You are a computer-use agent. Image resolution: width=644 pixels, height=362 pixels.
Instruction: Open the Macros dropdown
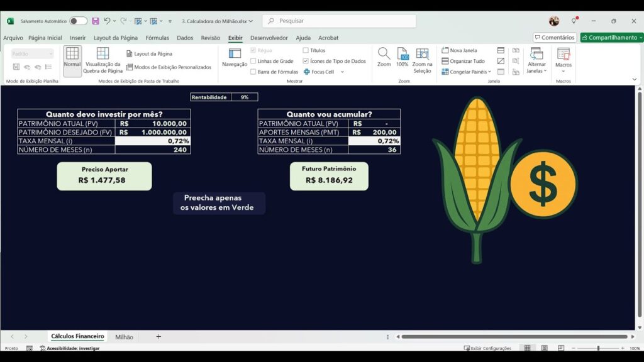pyautogui.click(x=563, y=61)
